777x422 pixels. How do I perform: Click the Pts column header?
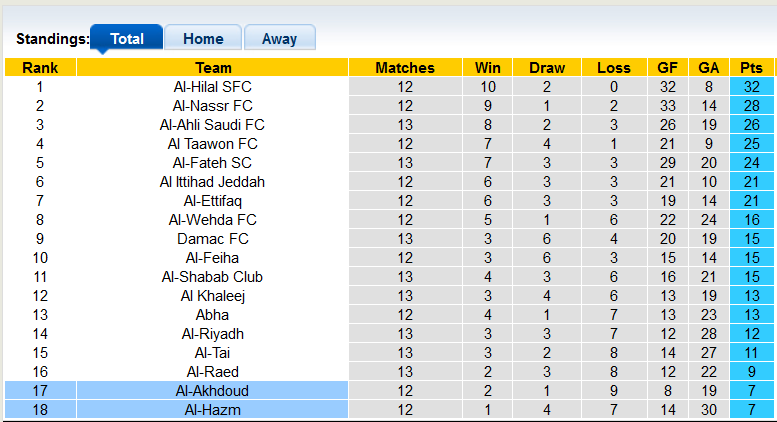pyautogui.click(x=751, y=68)
